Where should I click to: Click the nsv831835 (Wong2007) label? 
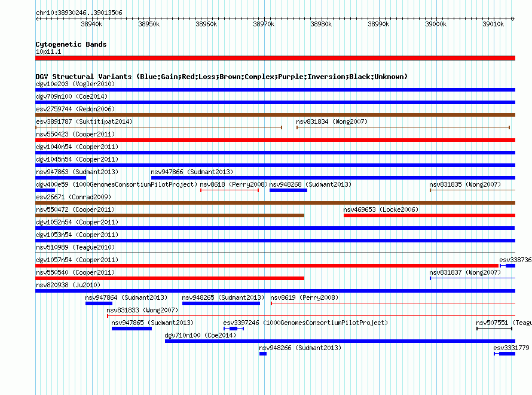click(465, 184)
